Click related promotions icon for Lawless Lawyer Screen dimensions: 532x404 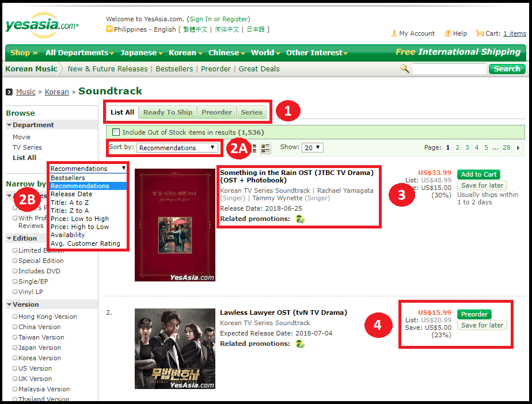click(300, 344)
